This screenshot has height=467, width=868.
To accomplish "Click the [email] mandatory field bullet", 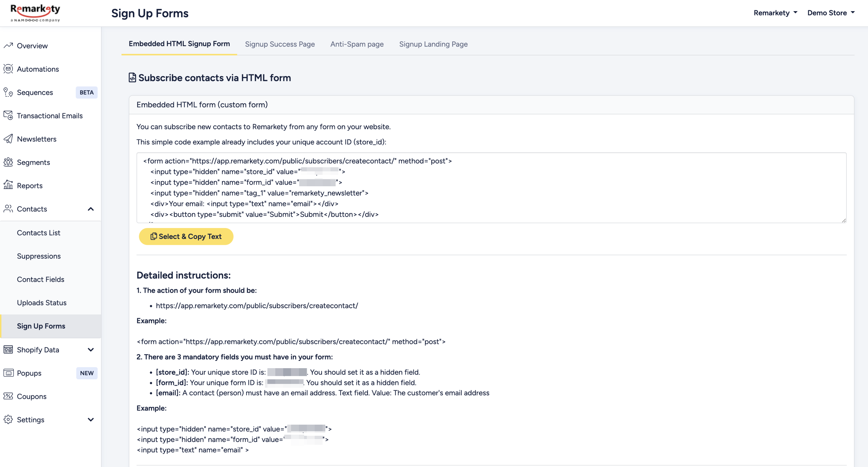I will click(323, 393).
